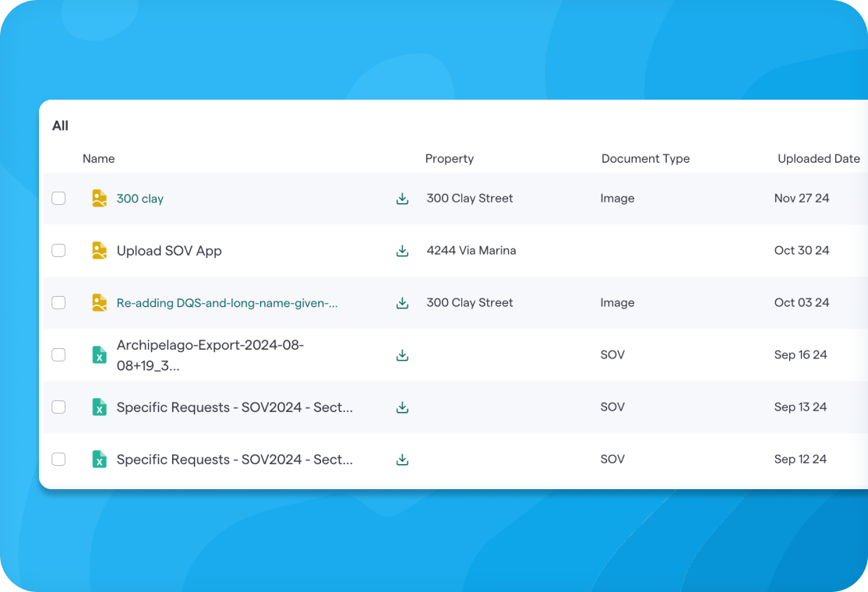Download Specific Requests file dated Sep 13 24
This screenshot has width=868, height=592.
pyautogui.click(x=403, y=407)
